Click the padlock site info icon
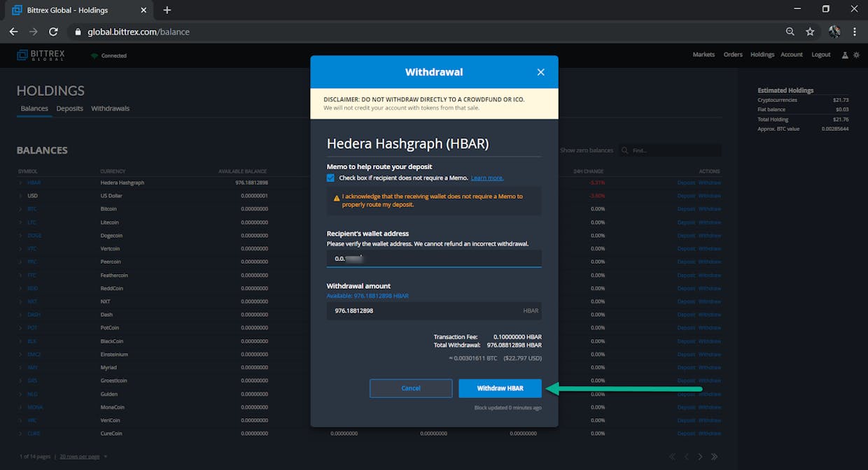 (x=78, y=31)
